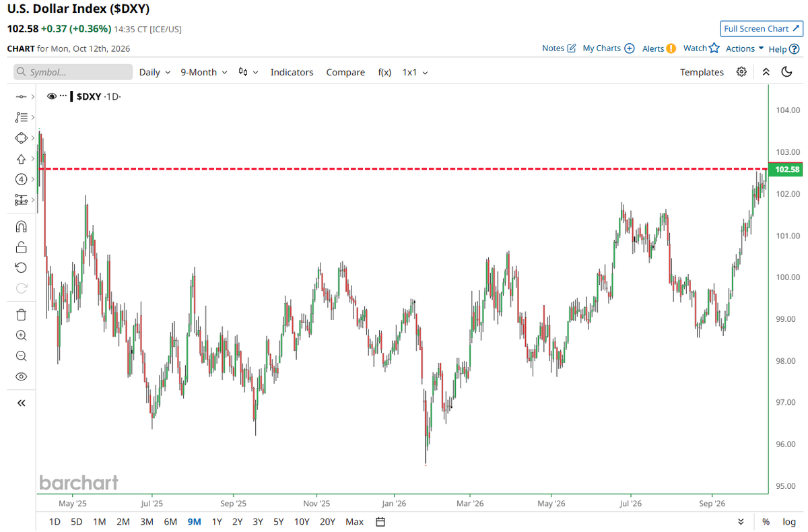Select the 1Y range
The image size is (808, 532).
(217, 522)
